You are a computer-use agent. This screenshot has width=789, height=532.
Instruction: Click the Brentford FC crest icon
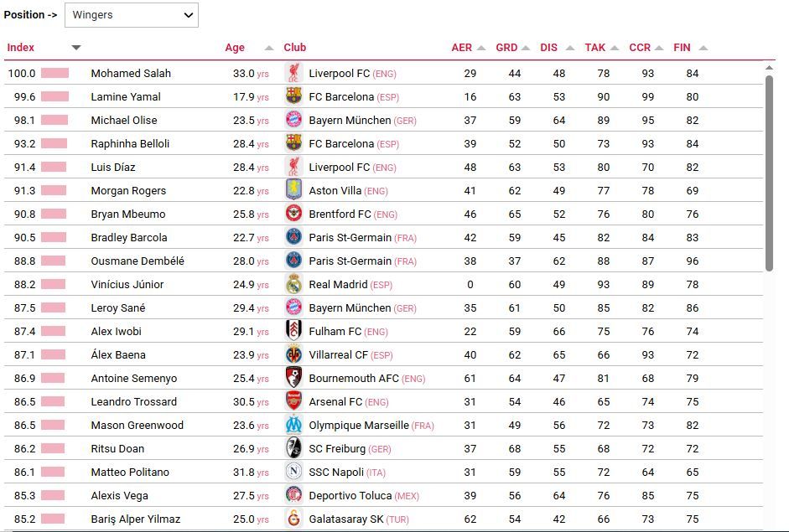(x=293, y=214)
